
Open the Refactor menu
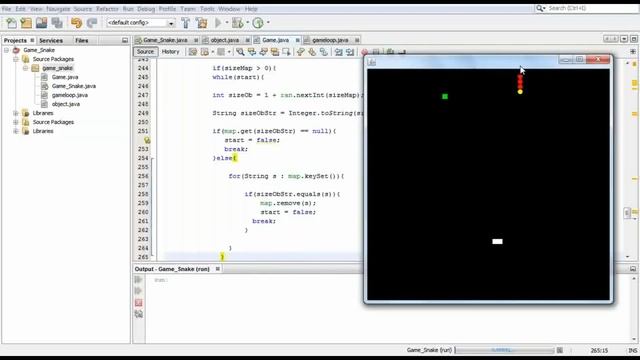tap(107, 9)
